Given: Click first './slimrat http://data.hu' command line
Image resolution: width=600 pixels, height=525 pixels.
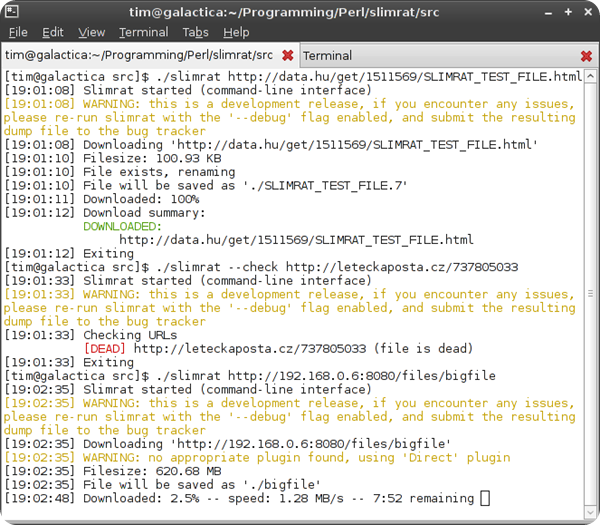Looking at the screenshot, I should (293, 77).
